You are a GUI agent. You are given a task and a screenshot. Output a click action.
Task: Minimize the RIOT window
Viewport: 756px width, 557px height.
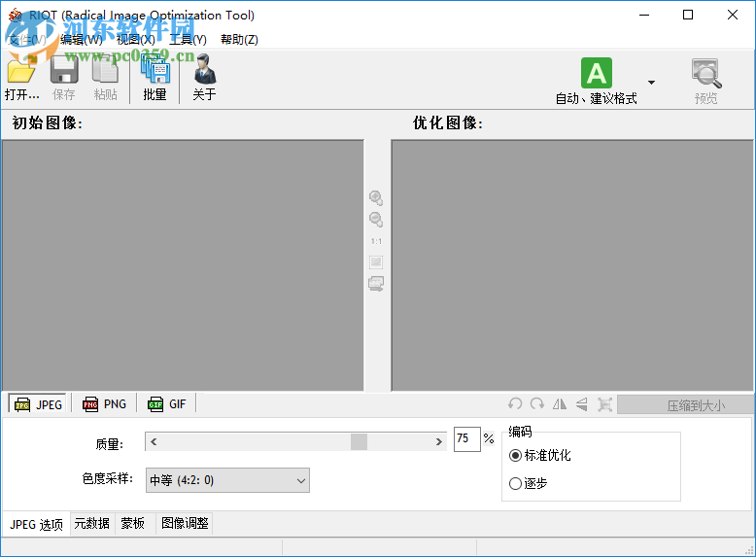644,15
